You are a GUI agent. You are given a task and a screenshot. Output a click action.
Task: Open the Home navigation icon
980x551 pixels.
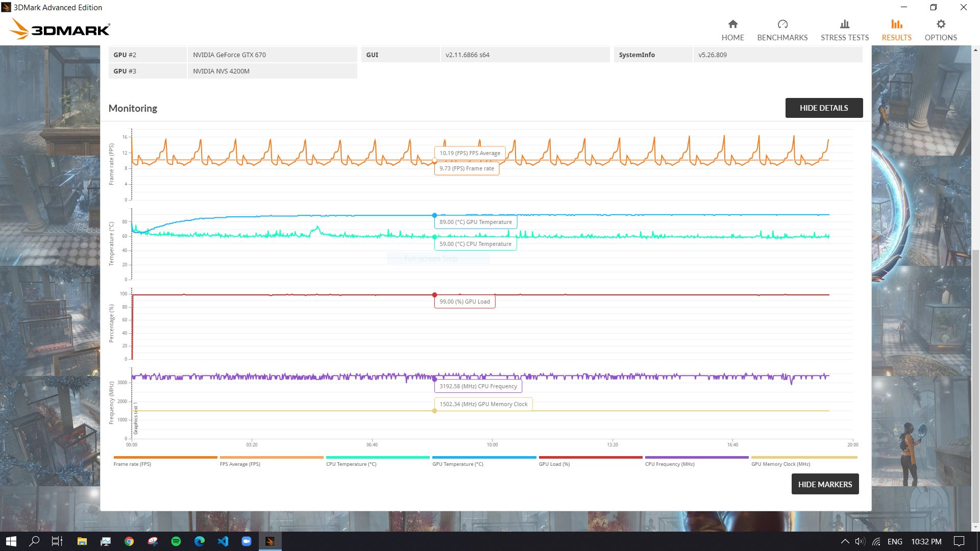732,24
